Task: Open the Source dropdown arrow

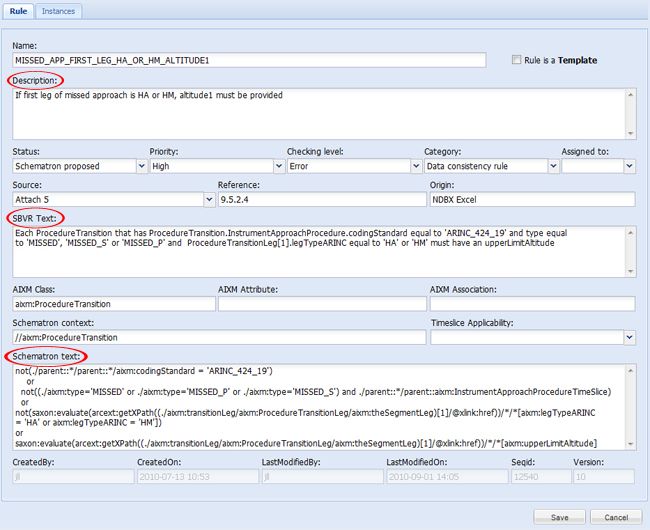Action: click(208, 200)
